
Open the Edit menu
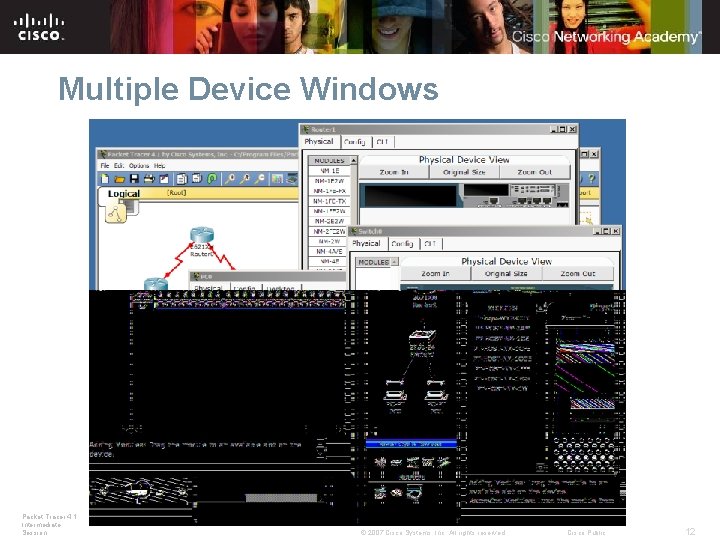[x=119, y=165]
